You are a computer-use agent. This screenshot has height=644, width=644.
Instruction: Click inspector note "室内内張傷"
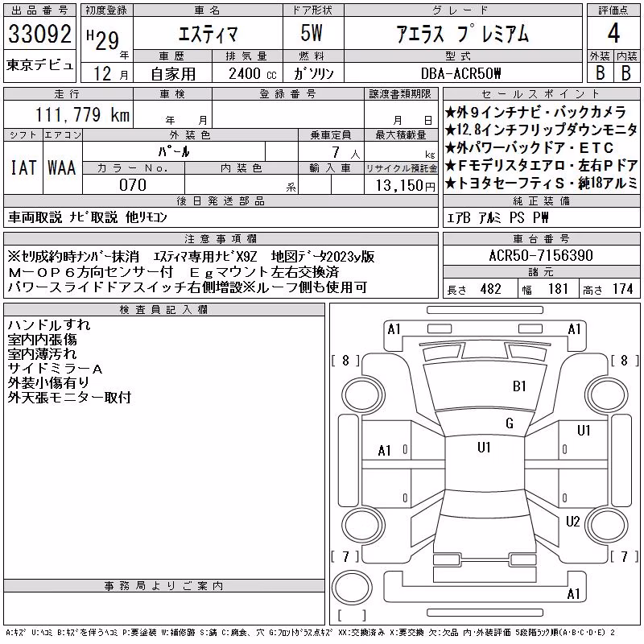tap(42, 339)
